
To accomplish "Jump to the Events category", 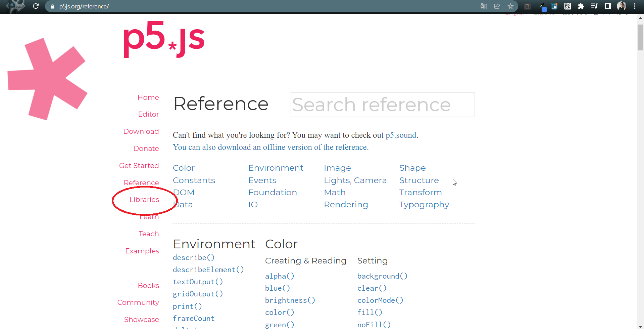I will (262, 180).
